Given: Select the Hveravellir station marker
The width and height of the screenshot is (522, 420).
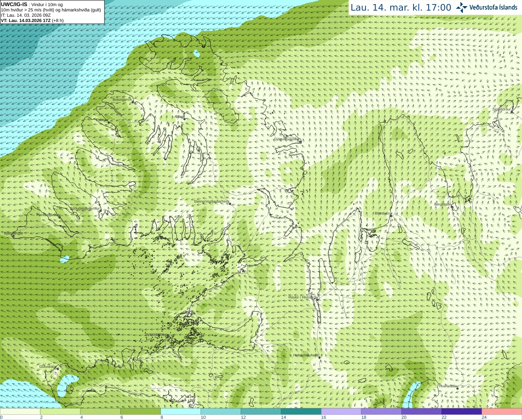Looking at the screenshot, I should click(x=458, y=388).
